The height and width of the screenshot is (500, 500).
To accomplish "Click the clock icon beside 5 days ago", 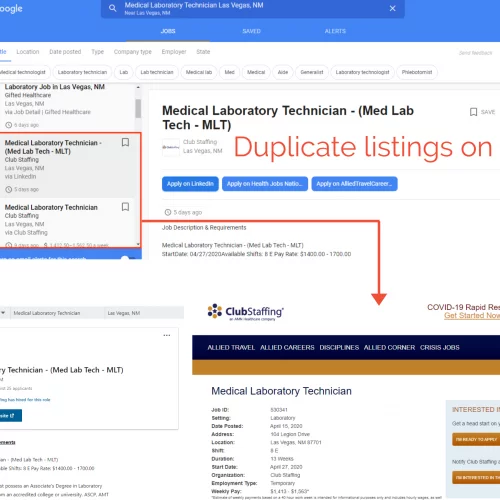I will point(168,212).
